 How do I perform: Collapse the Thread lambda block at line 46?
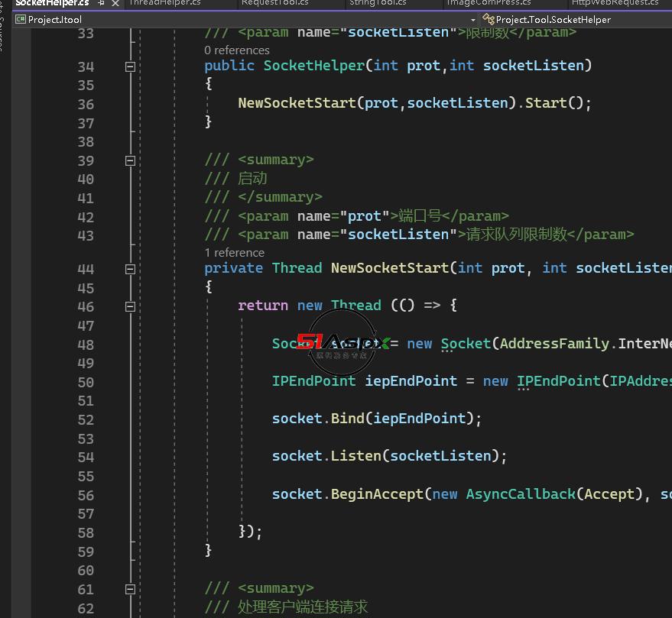pyautogui.click(x=130, y=306)
